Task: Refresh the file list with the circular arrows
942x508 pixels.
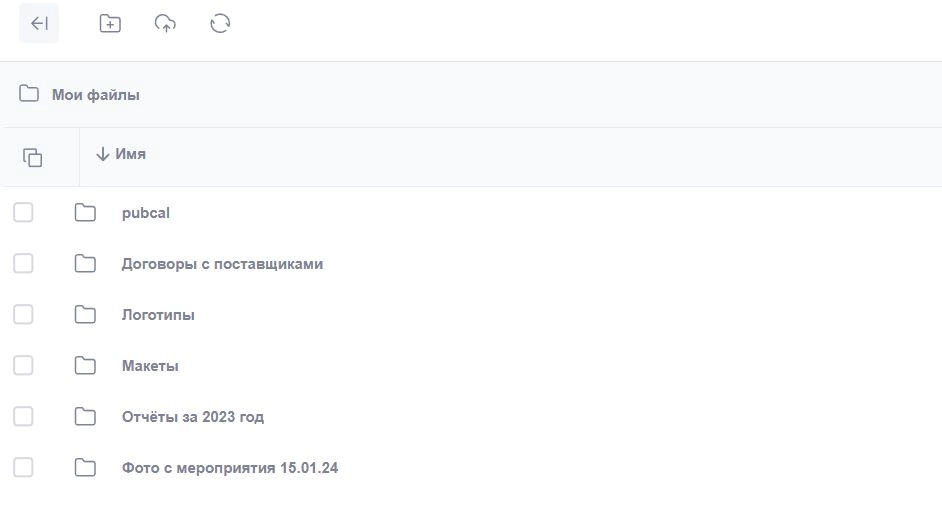Action: point(220,23)
